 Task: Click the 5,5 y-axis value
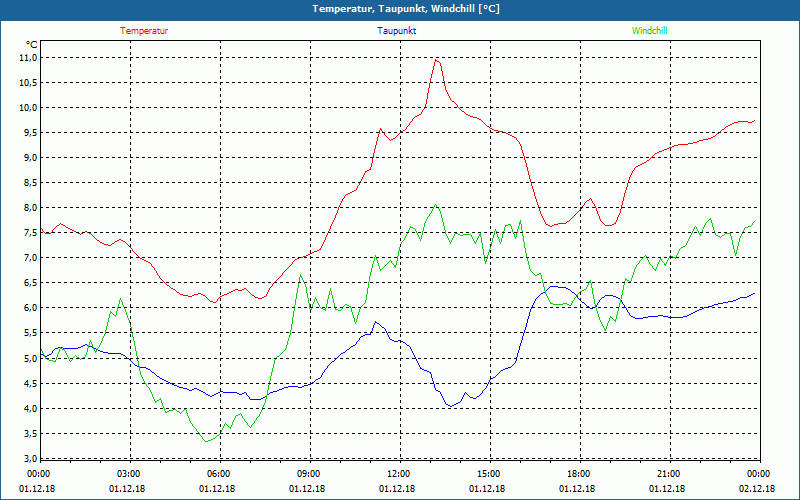coord(31,333)
